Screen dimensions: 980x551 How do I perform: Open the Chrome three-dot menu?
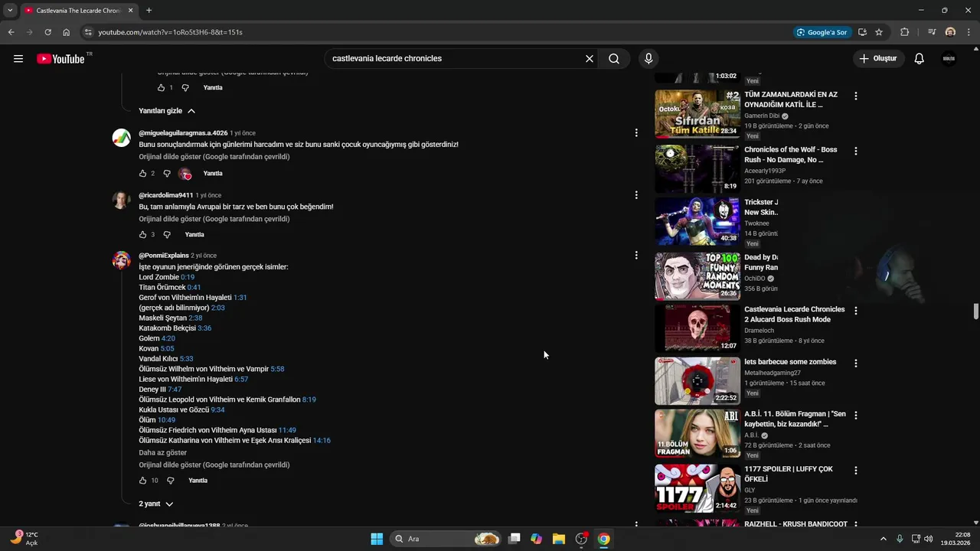[x=969, y=32]
